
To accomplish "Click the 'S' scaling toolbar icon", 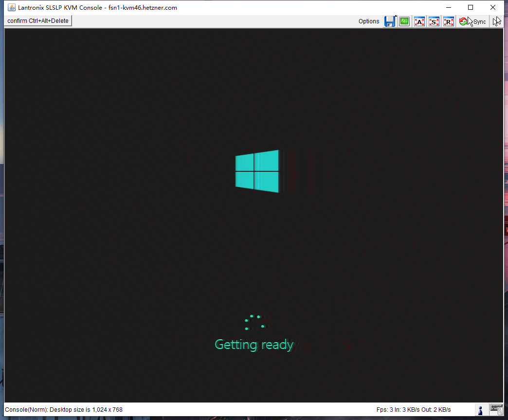I will pyautogui.click(x=434, y=21).
